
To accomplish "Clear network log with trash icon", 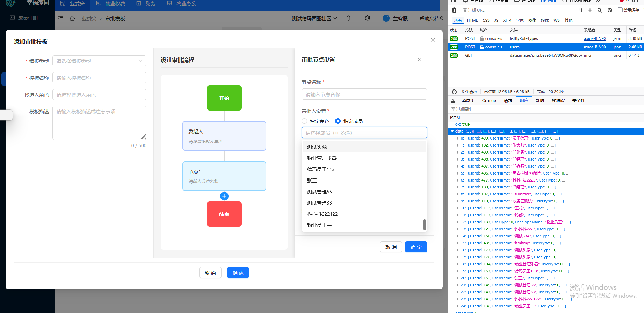I will tap(454, 10).
